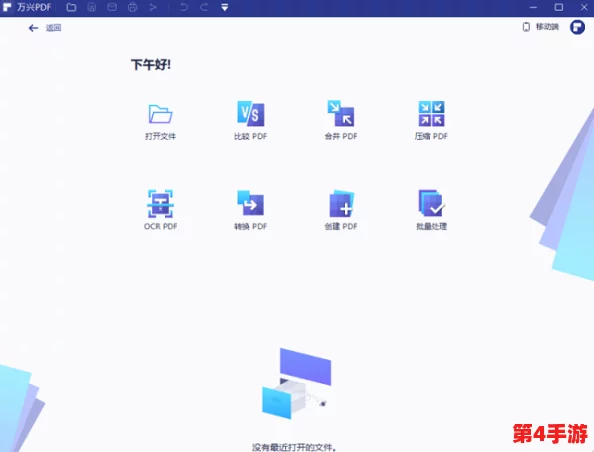Launch the 比较 PDF tool
Screen dimensions: 594x452
click(250, 114)
